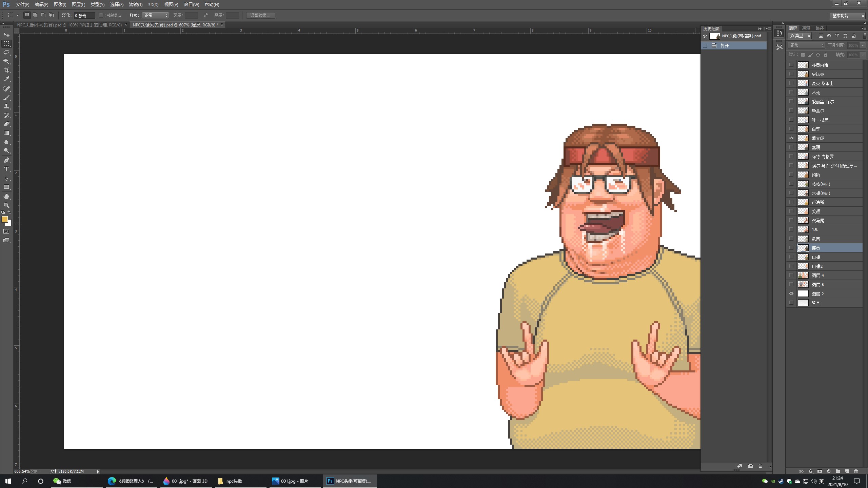
Task: Select the Clone Stamp tool
Action: point(6,106)
